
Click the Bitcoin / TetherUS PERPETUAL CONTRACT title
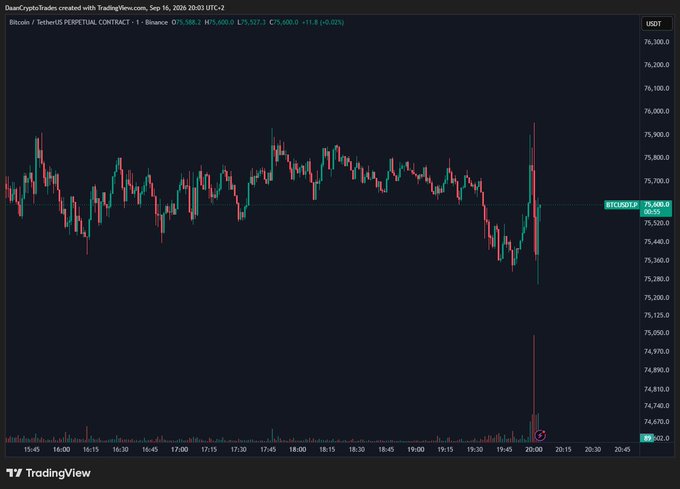click(69, 22)
